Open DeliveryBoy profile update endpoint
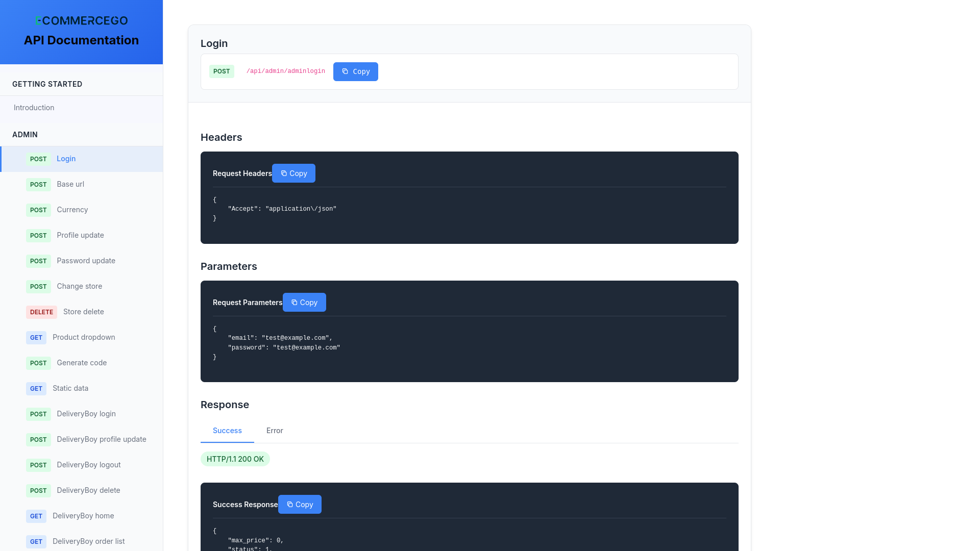The height and width of the screenshot is (551, 980). [82, 439]
